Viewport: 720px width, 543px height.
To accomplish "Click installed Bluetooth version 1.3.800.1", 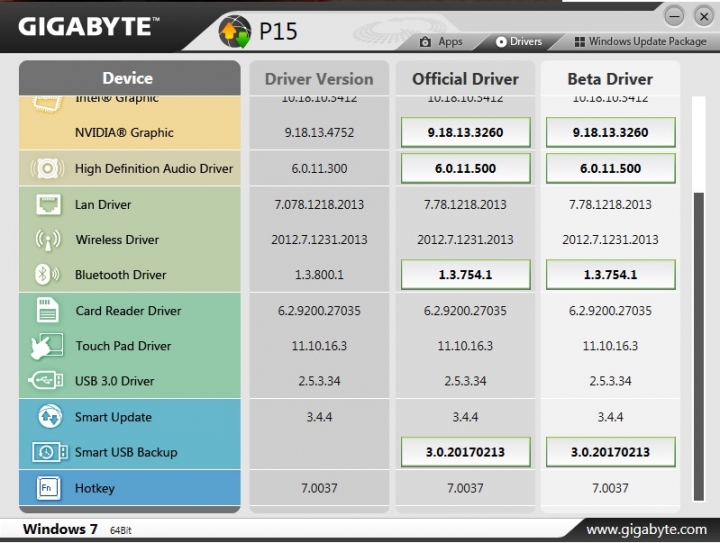I will [319, 274].
